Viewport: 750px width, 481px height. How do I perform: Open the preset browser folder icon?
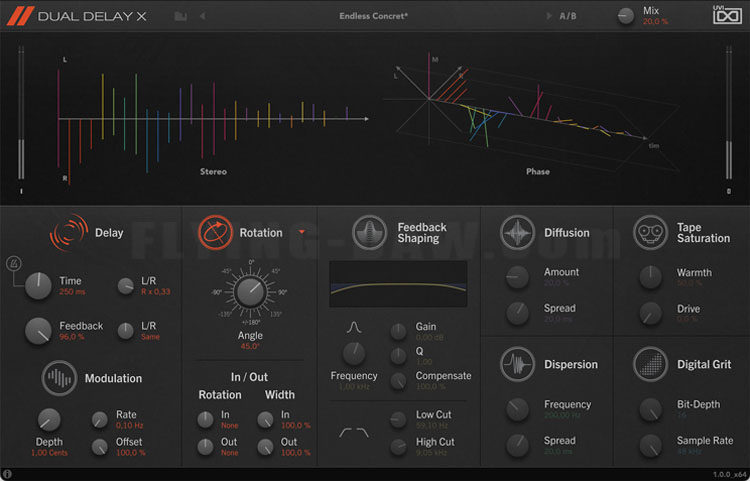pyautogui.click(x=180, y=16)
